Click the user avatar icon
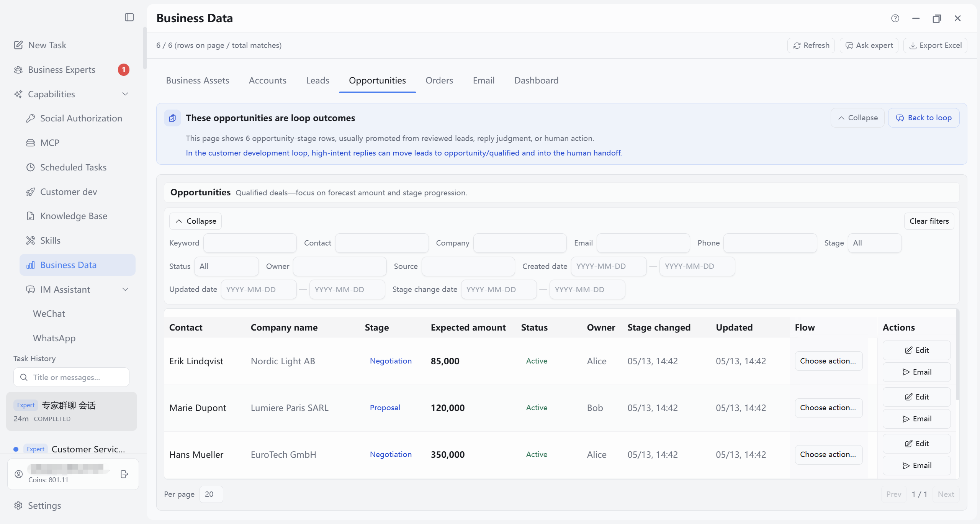The width and height of the screenshot is (980, 524). 18,474
